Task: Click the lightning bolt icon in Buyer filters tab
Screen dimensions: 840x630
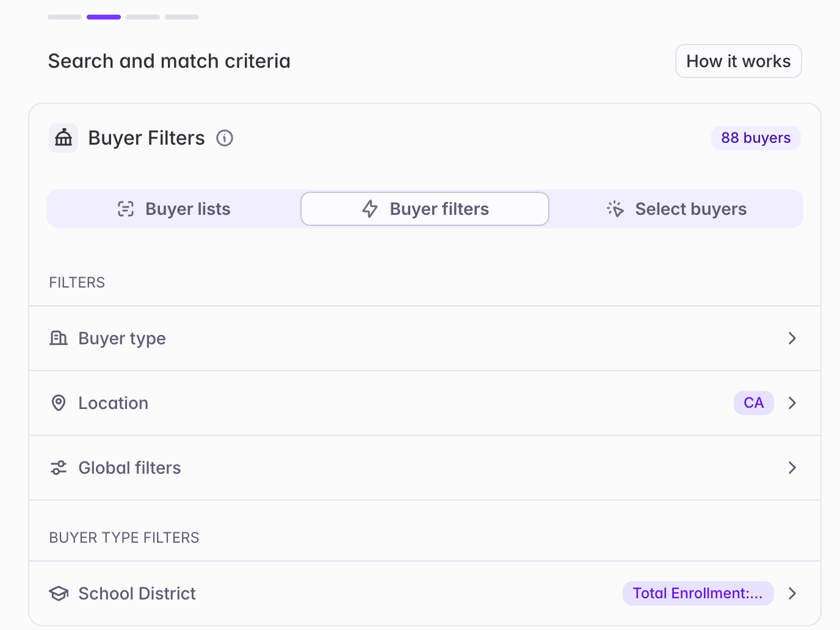Action: coord(370,209)
